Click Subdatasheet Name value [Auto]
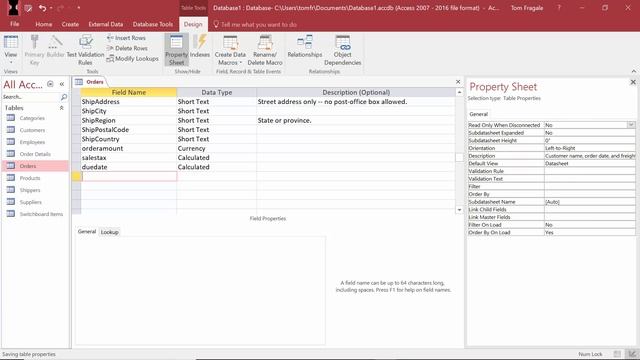 click(x=589, y=202)
